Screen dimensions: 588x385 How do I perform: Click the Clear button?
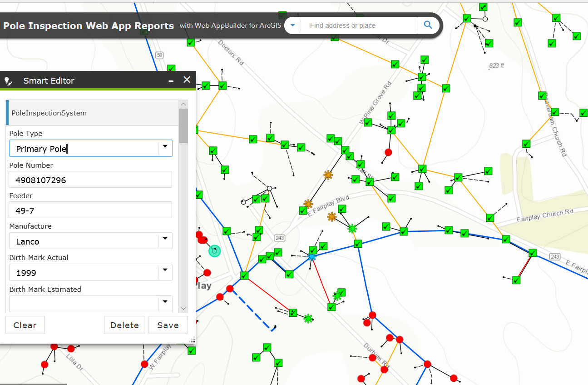pos(25,325)
